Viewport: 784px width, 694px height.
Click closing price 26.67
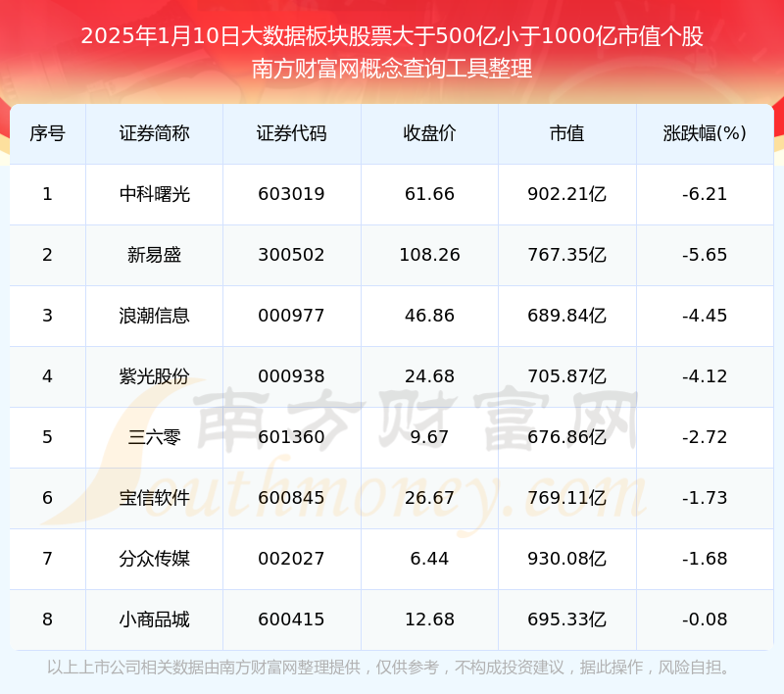pyautogui.click(x=429, y=498)
